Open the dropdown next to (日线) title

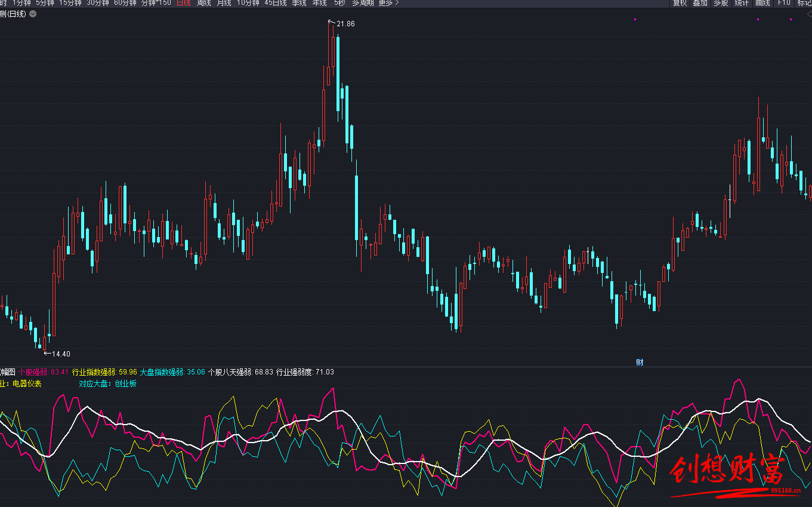tap(32, 14)
